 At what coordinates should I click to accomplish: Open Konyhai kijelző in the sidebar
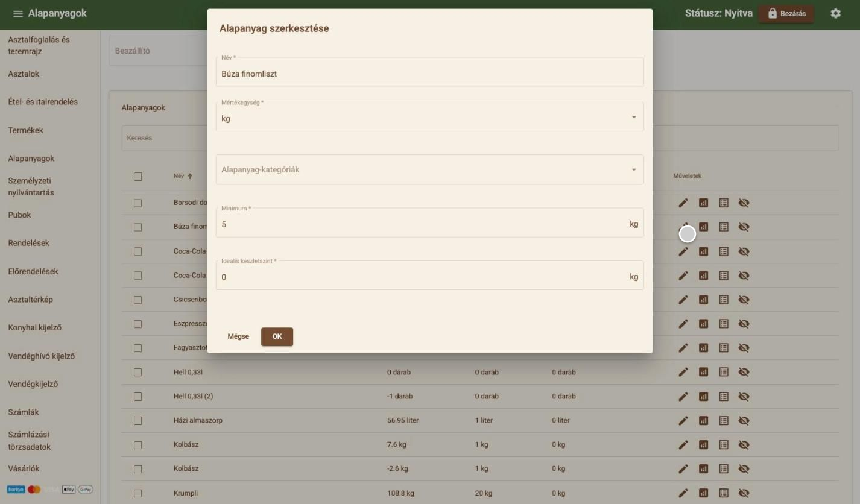click(34, 328)
